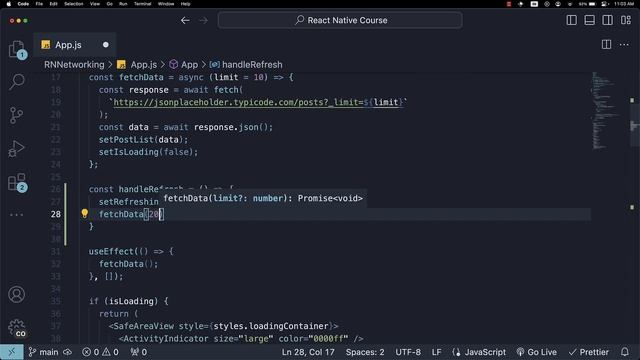Open the main branch selector
Screen dimensions: 640x360
point(43,352)
